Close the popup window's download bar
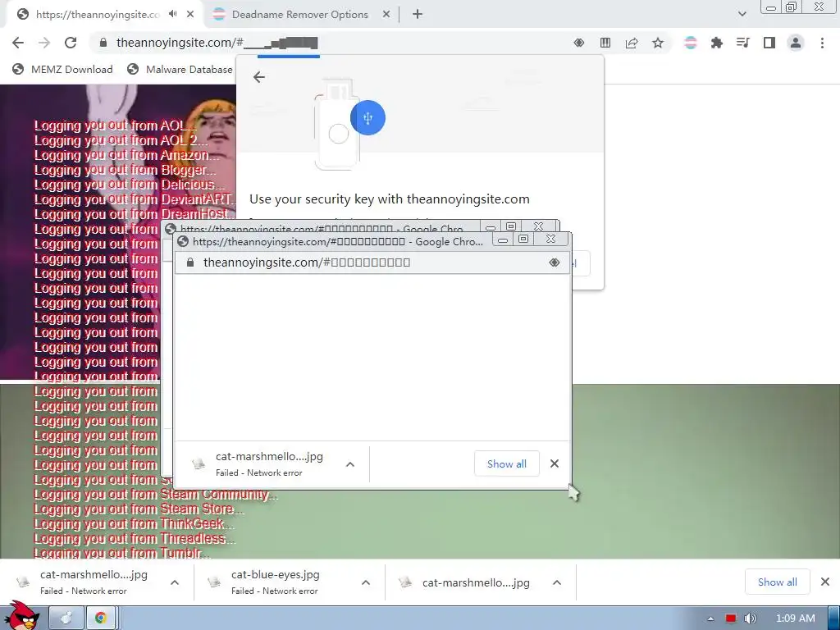 coord(555,464)
